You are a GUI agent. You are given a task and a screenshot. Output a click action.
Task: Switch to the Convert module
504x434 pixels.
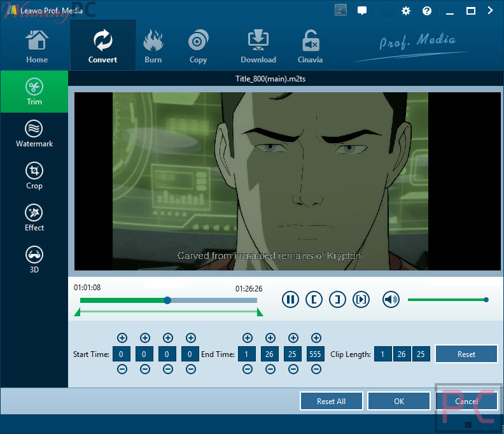(x=103, y=46)
